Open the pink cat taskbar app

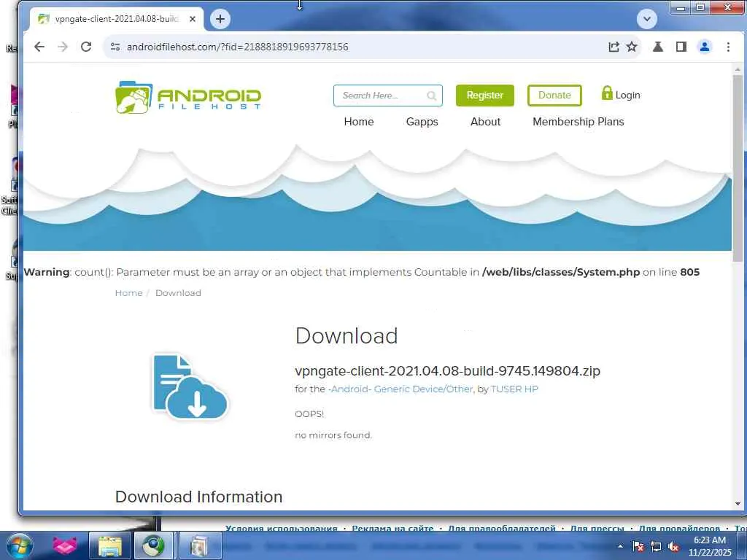pos(65,545)
